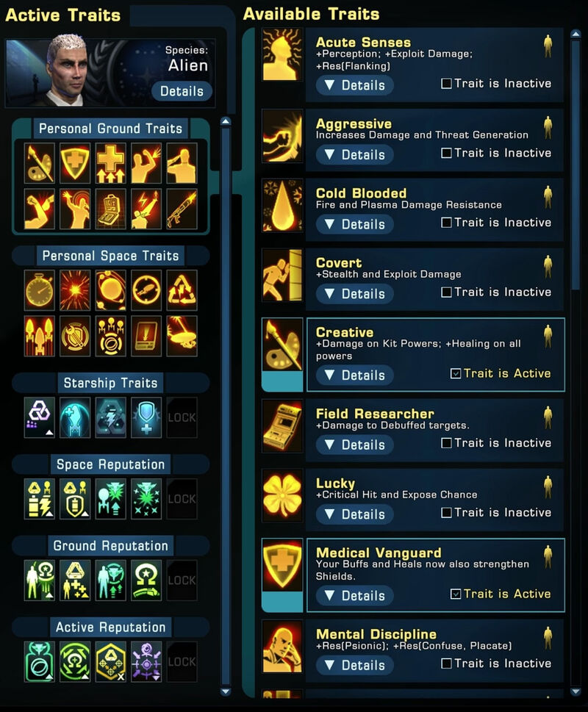Image resolution: width=588 pixels, height=712 pixels.
Task: Click the stopwatch icon in Personal Space Traits
Action: click(x=39, y=290)
